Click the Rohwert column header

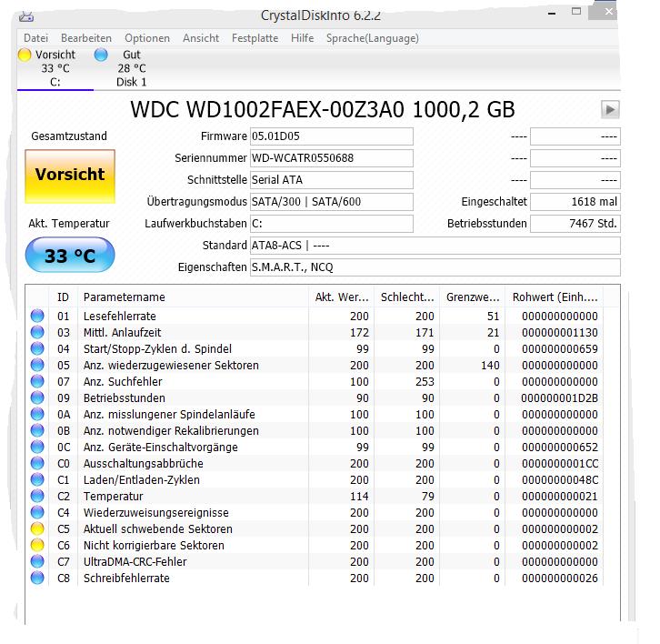point(555,297)
